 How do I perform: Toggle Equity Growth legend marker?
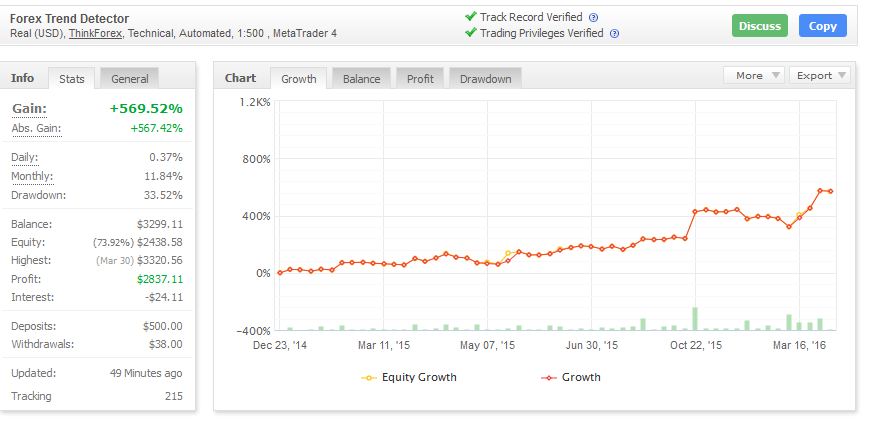[x=369, y=378]
